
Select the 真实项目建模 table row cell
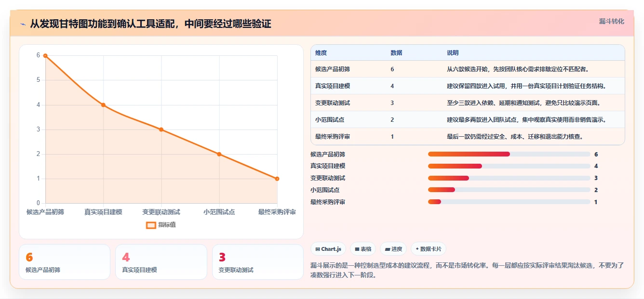(x=333, y=86)
